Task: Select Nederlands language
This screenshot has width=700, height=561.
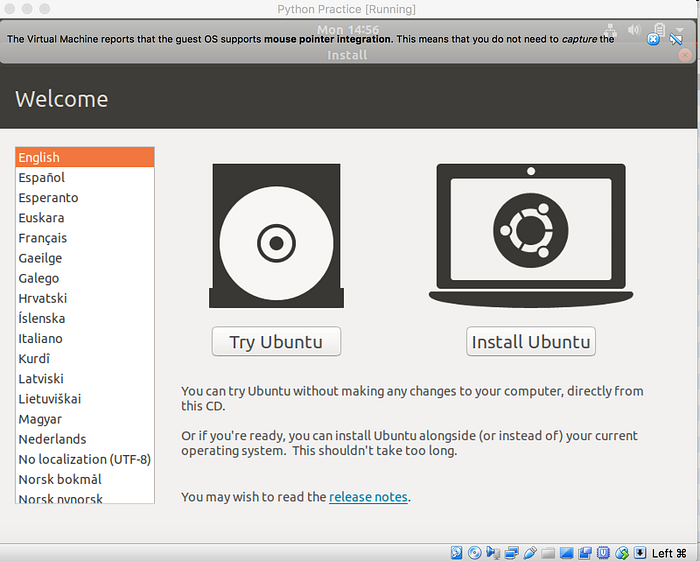Action: (x=85, y=439)
